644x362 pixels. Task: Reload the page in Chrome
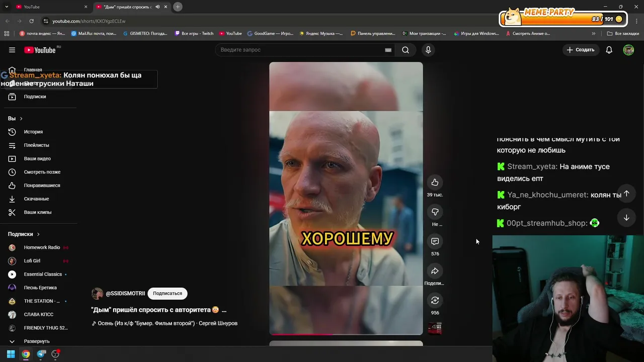31,21
